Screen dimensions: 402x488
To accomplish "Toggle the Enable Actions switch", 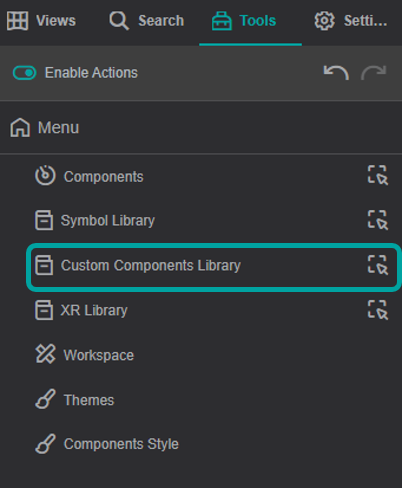I will [x=24, y=73].
